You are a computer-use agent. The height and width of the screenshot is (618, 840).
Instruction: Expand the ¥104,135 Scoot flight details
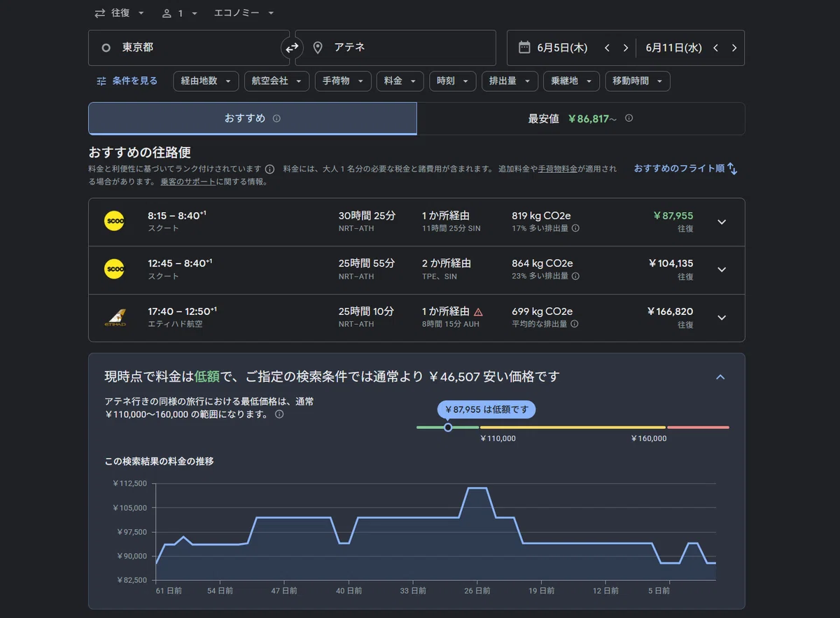point(722,269)
